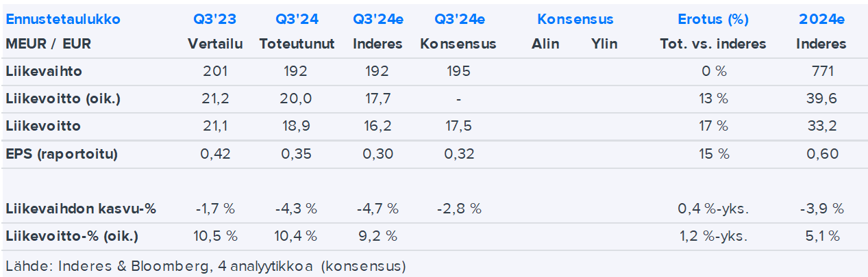This screenshot has height=277, width=868.
Task: Click the Ennustetaulukko table title
Action: click(63, 19)
